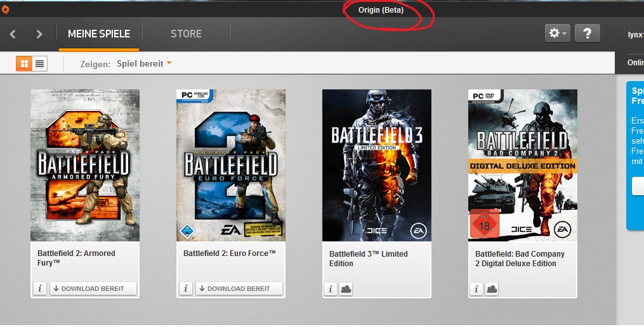This screenshot has height=327, width=644.
Task: Click the Origin logo icon in title bar
Action: (x=5, y=10)
